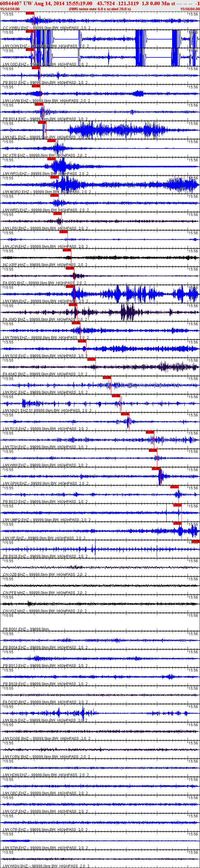Select the red pick marker on UW.RVC trace
This screenshot has width=200, height=868.
pyautogui.click(x=107, y=378)
